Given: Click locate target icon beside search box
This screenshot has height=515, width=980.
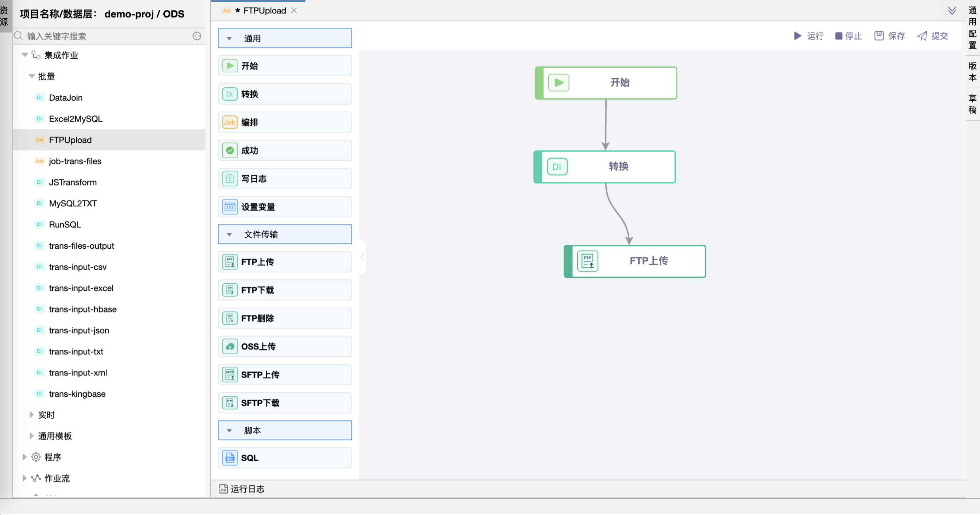Looking at the screenshot, I should [x=197, y=36].
